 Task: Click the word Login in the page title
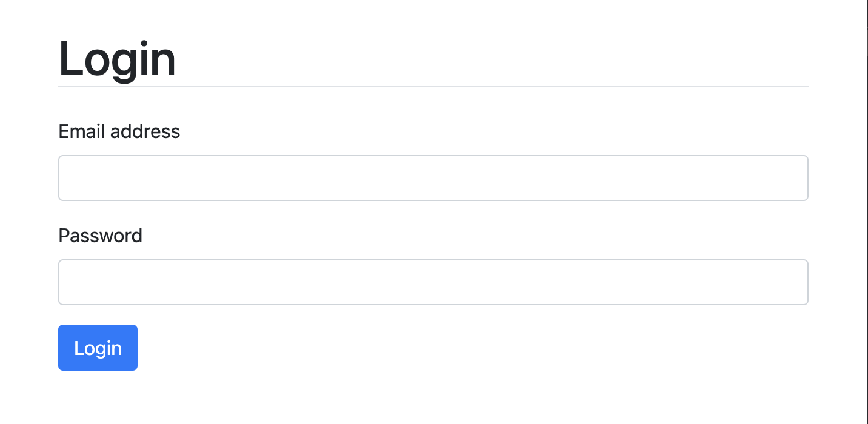click(x=117, y=58)
